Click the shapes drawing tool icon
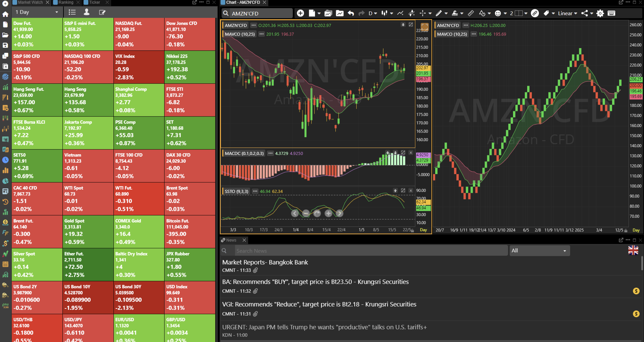This screenshot has height=342, width=644. point(482,13)
